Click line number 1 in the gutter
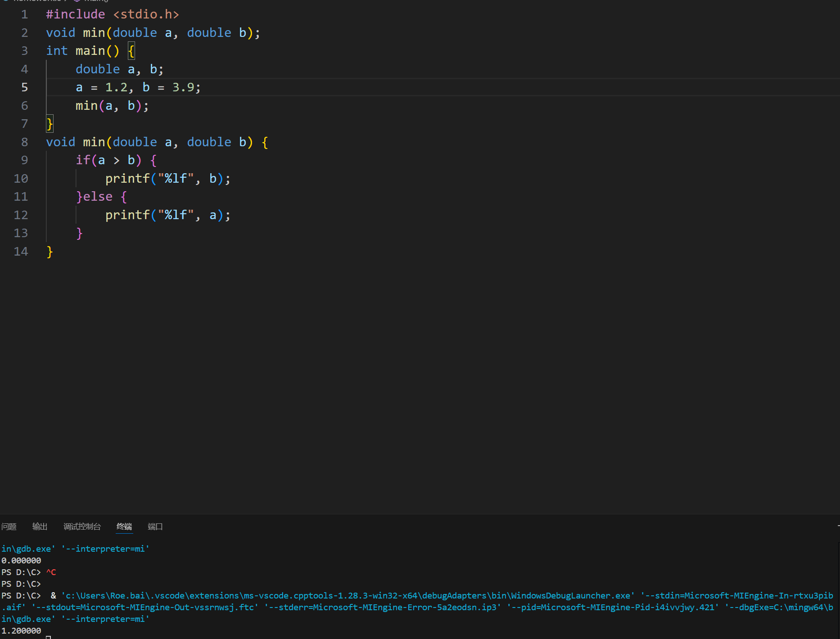Image resolution: width=840 pixels, height=639 pixels. [24, 14]
